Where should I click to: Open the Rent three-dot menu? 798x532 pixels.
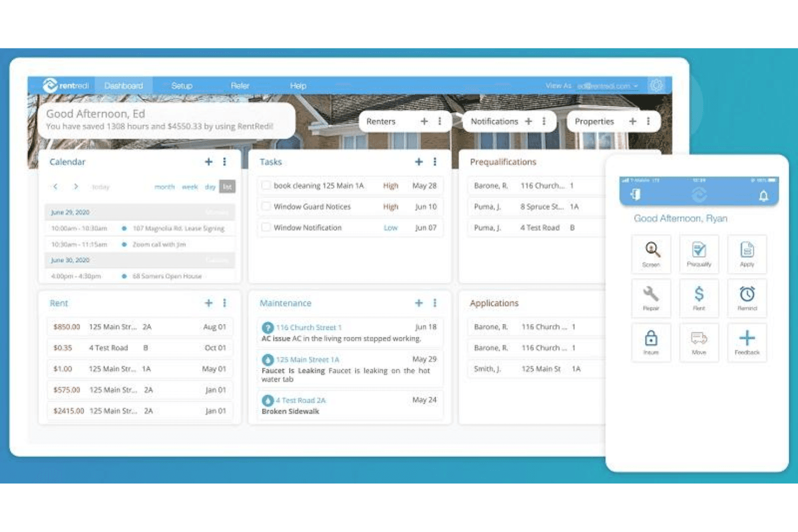pyautogui.click(x=225, y=303)
